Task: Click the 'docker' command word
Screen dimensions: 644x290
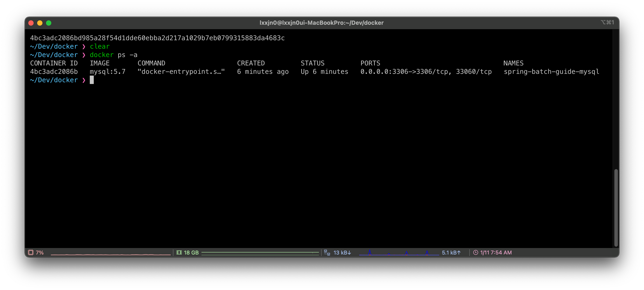Action: 102,55
